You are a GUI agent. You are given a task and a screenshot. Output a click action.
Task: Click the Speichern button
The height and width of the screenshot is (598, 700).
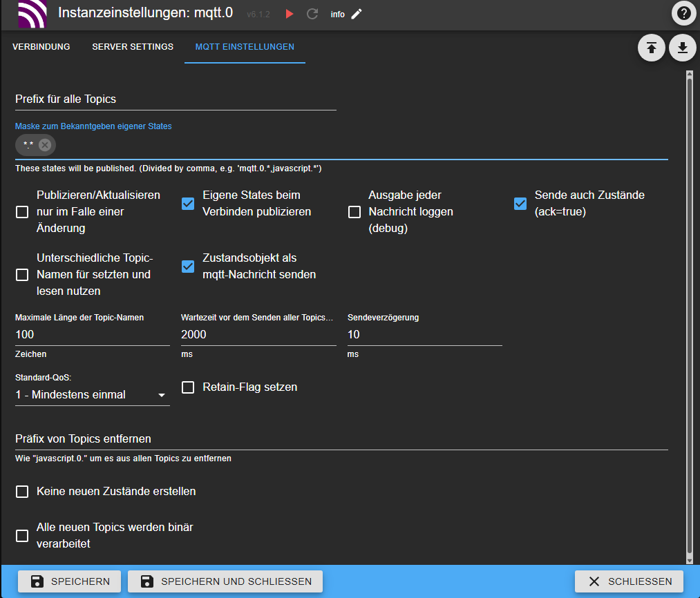(69, 581)
